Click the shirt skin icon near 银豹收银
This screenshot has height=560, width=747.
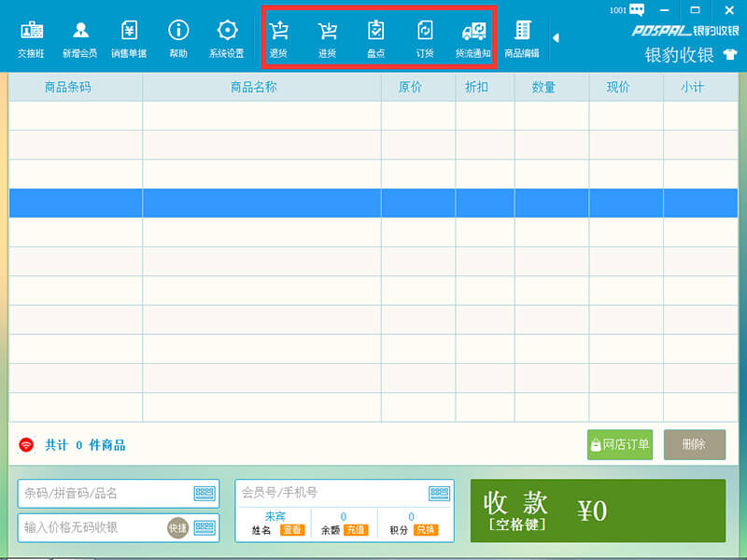tap(729, 55)
